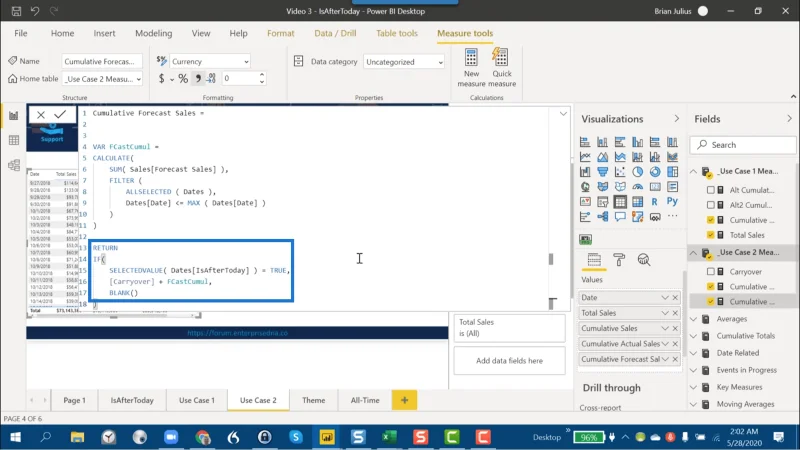Uncheck Cumulative measure under Use Case 1
The width and height of the screenshot is (800, 450).
point(710,220)
